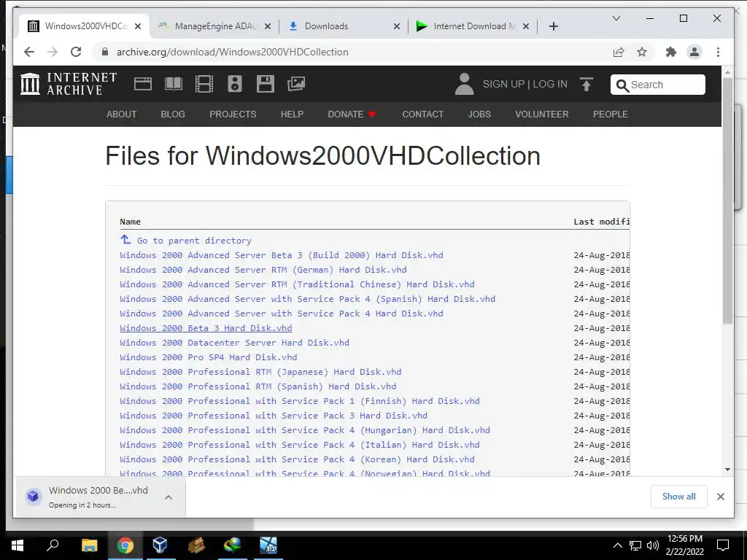This screenshot has height=560, width=747.
Task: Download Advanced Server RTM (German) Hard Disk.vhd
Action: click(x=263, y=270)
